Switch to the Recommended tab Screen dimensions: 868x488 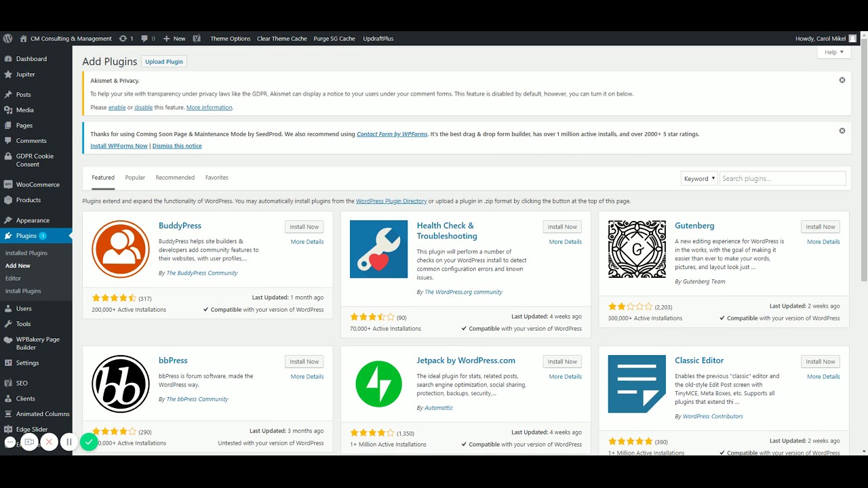coord(175,178)
